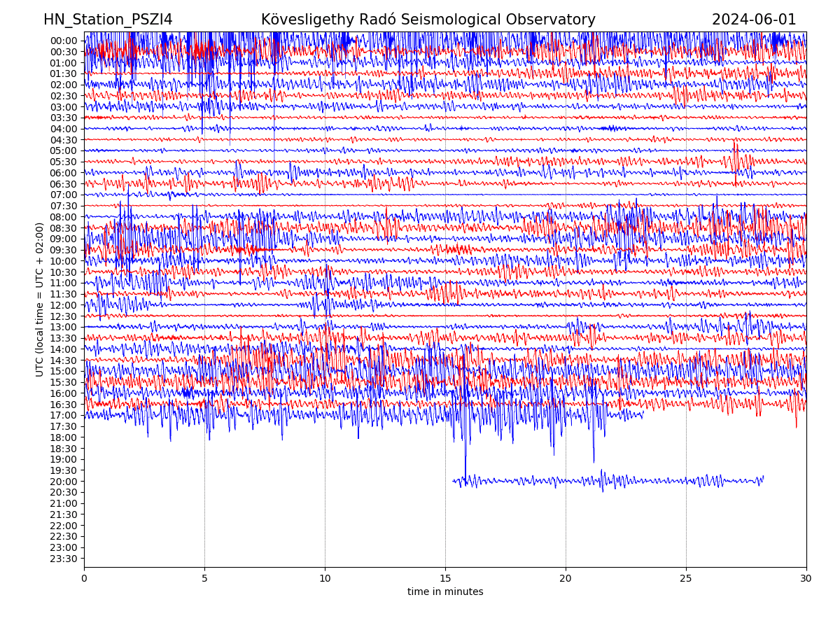840x630 pixels.
Task: Select the 20:00 time row label
Action: coord(63,482)
